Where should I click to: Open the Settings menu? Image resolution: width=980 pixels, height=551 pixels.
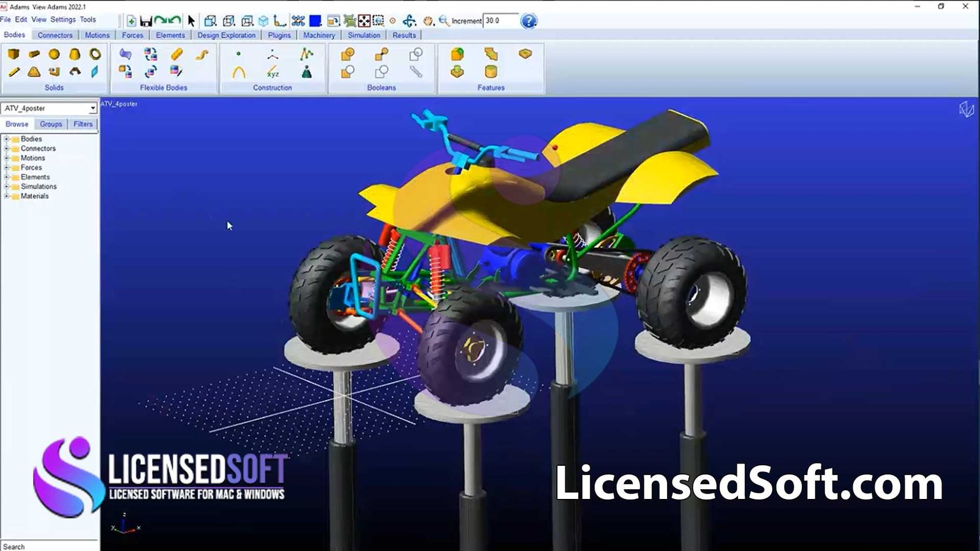(x=63, y=20)
